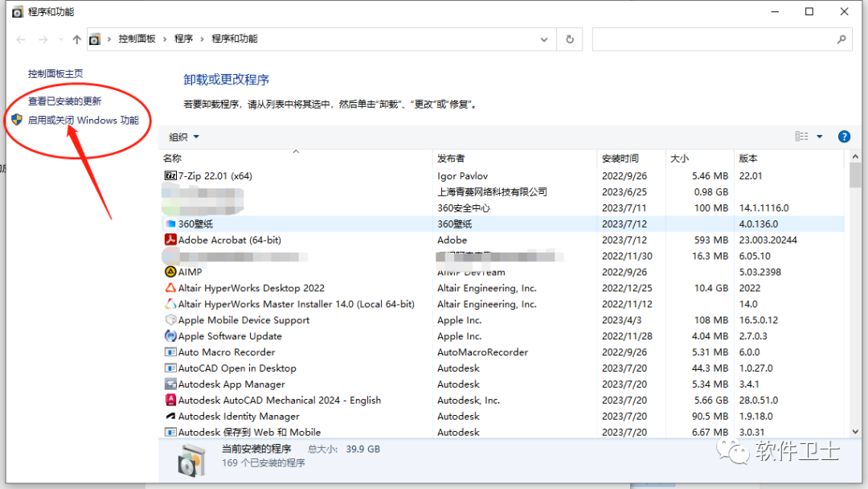Image resolution: width=868 pixels, height=489 pixels.
Task: Open recent locations dropdown arrow
Action: click(x=61, y=39)
